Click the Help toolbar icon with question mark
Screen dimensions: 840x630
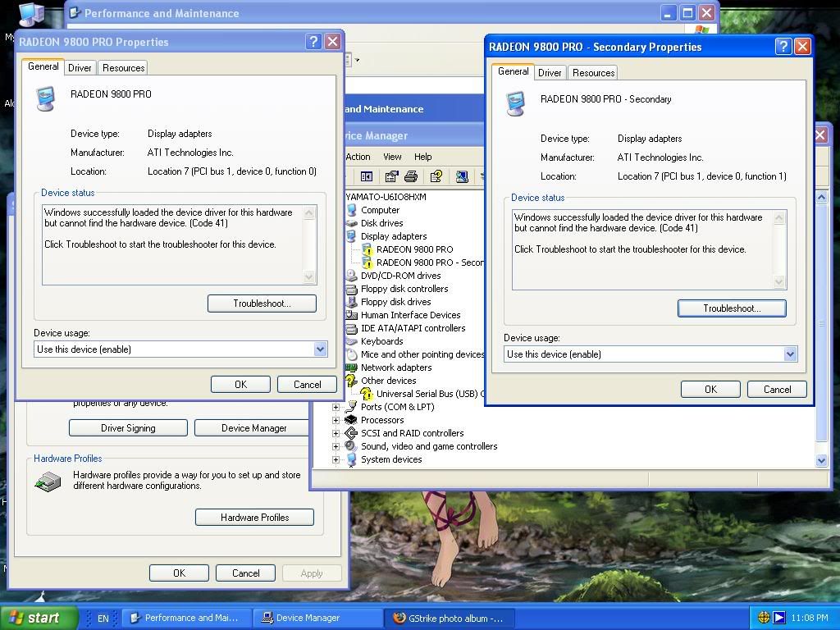coord(436,176)
